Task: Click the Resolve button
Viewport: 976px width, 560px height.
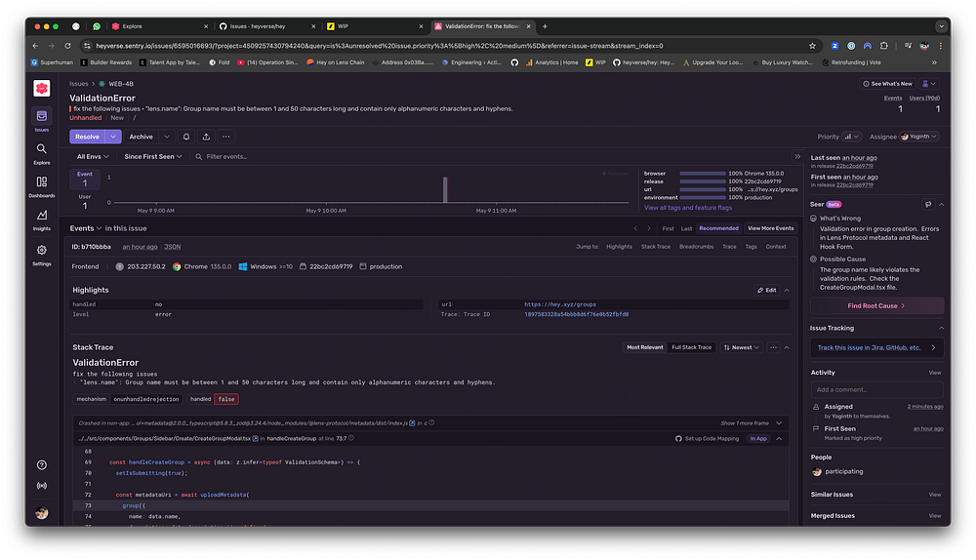Action: click(87, 137)
